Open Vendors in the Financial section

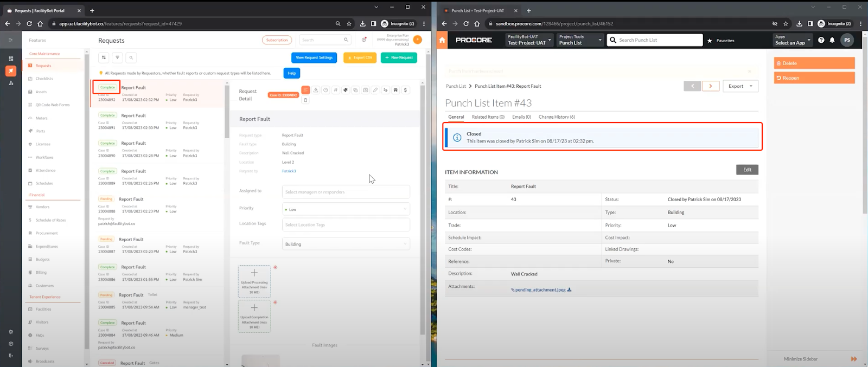point(42,207)
